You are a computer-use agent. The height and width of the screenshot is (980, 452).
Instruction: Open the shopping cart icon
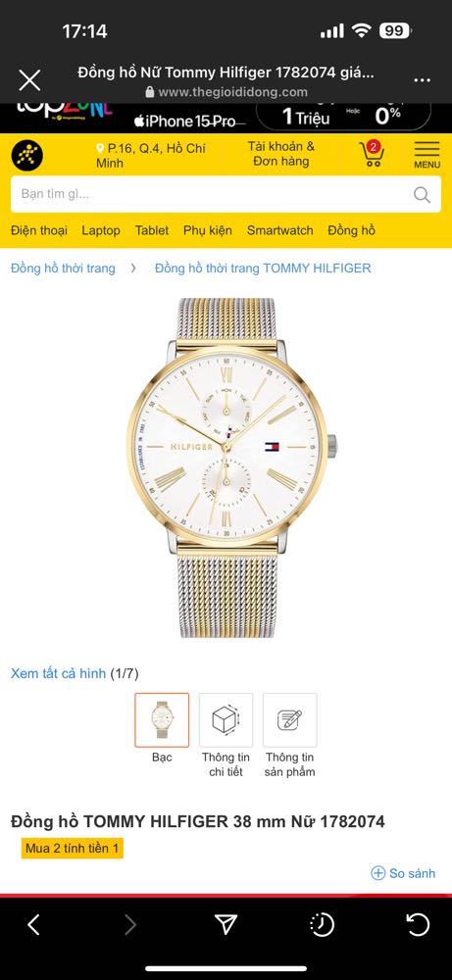click(x=372, y=155)
